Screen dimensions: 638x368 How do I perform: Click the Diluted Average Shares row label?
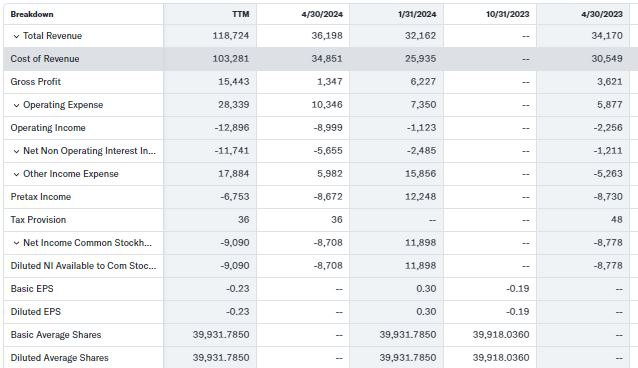click(x=59, y=358)
